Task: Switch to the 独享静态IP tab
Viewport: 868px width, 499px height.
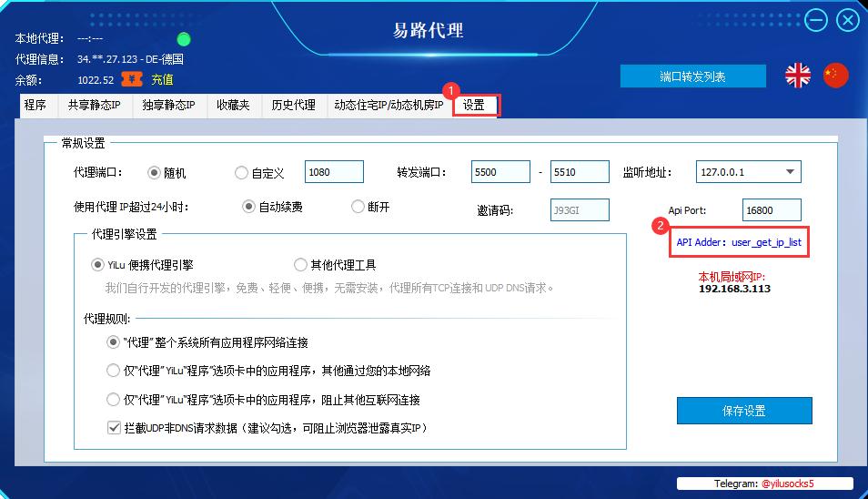Action: [x=169, y=106]
